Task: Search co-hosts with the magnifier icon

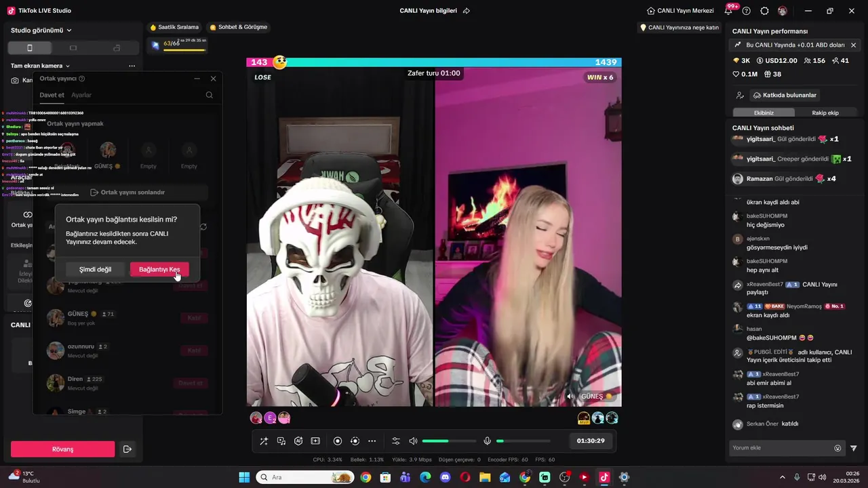Action: click(210, 95)
